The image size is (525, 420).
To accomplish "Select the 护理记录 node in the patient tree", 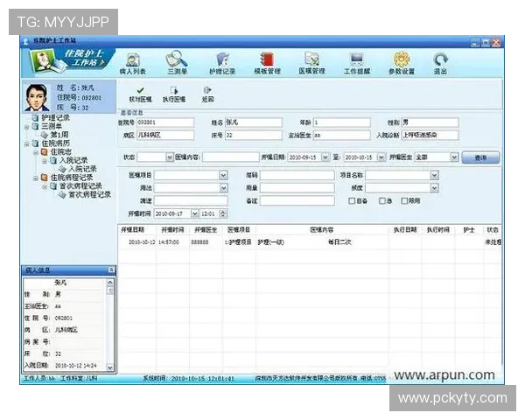I will point(55,117).
